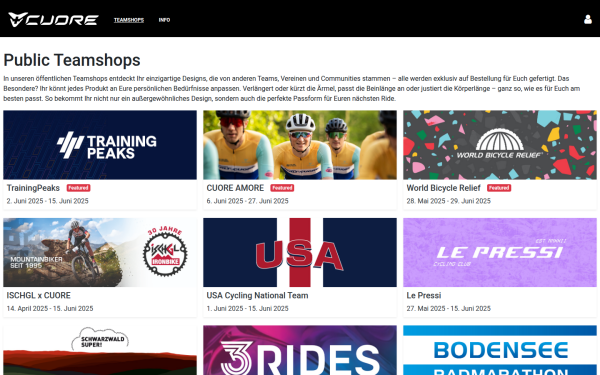Open the TEAMSHOPS menu item
Image resolution: width=600 pixels, height=375 pixels.
[129, 20]
